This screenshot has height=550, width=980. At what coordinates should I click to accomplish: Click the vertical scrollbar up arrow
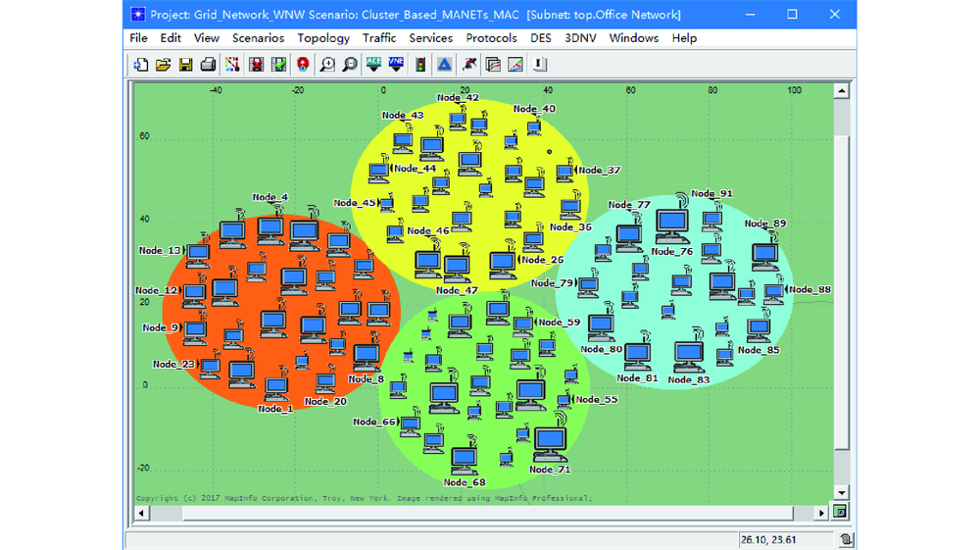(841, 91)
